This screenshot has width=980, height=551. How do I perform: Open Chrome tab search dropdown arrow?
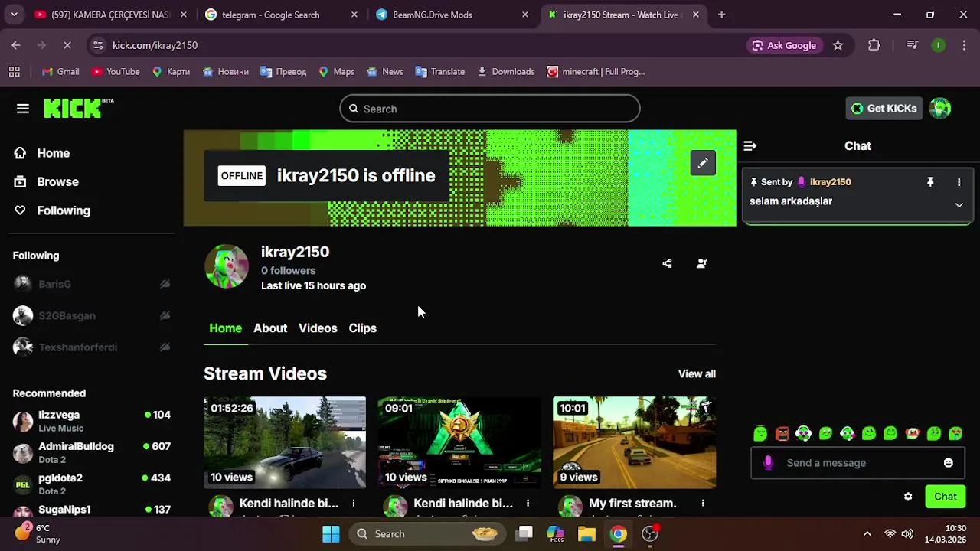click(x=14, y=15)
